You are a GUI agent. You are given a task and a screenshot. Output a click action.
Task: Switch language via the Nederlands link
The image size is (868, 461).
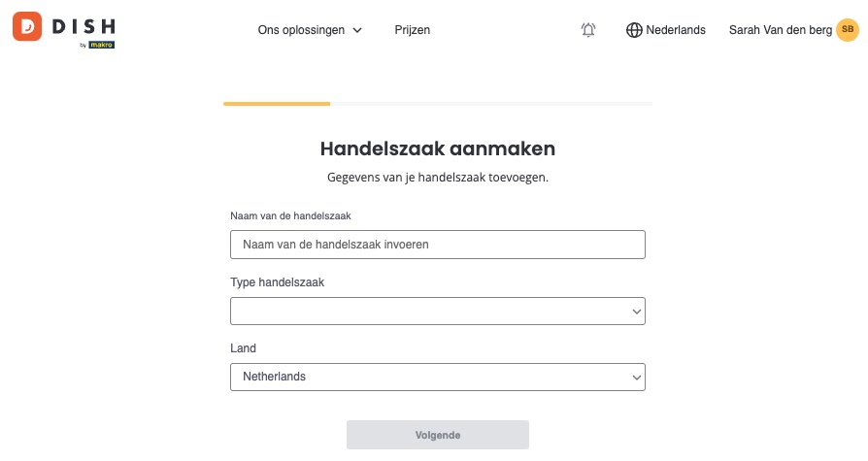coord(676,30)
